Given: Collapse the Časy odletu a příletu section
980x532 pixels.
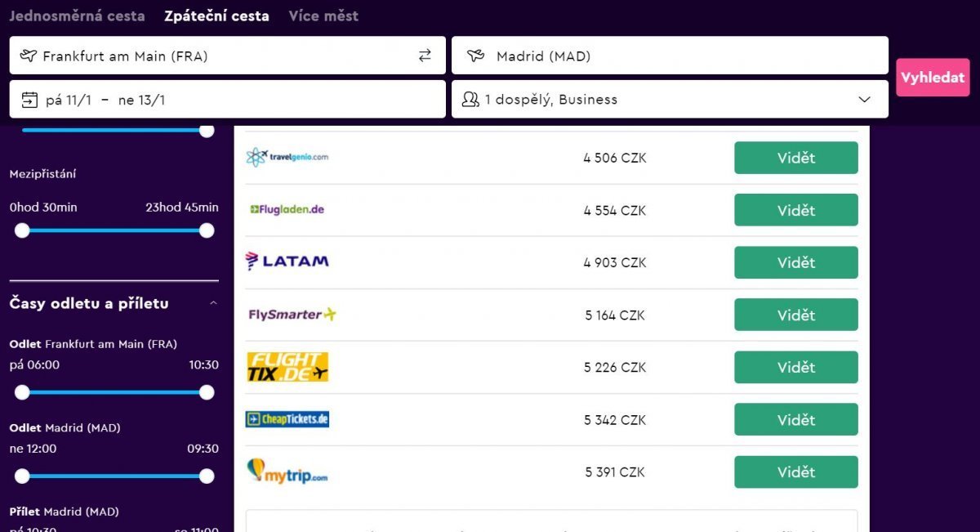Looking at the screenshot, I should coord(213,303).
